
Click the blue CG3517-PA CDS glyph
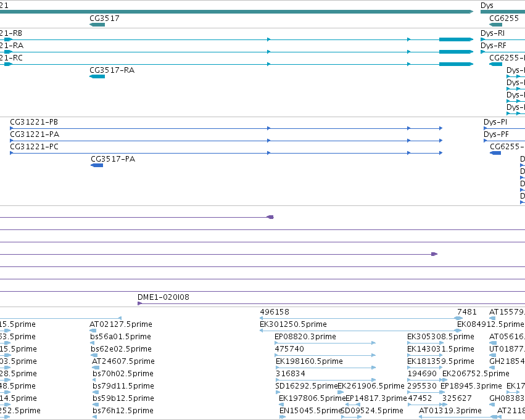tap(97, 165)
